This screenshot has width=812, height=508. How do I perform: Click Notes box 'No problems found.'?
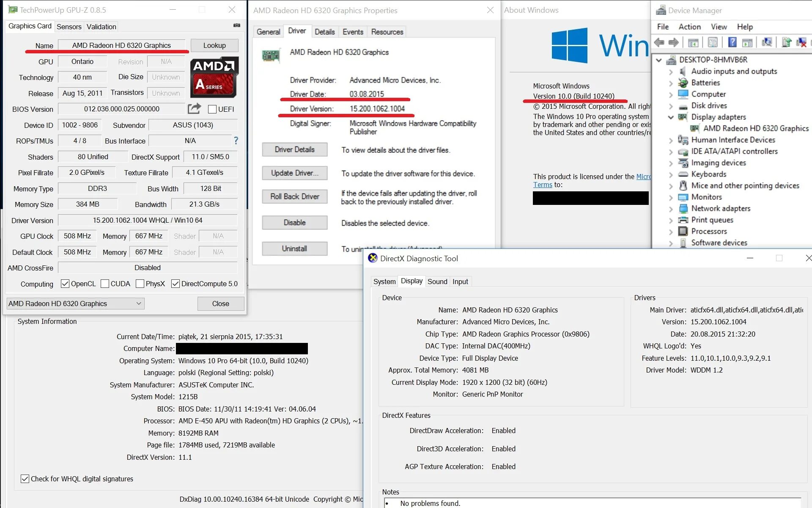pyautogui.click(x=592, y=503)
